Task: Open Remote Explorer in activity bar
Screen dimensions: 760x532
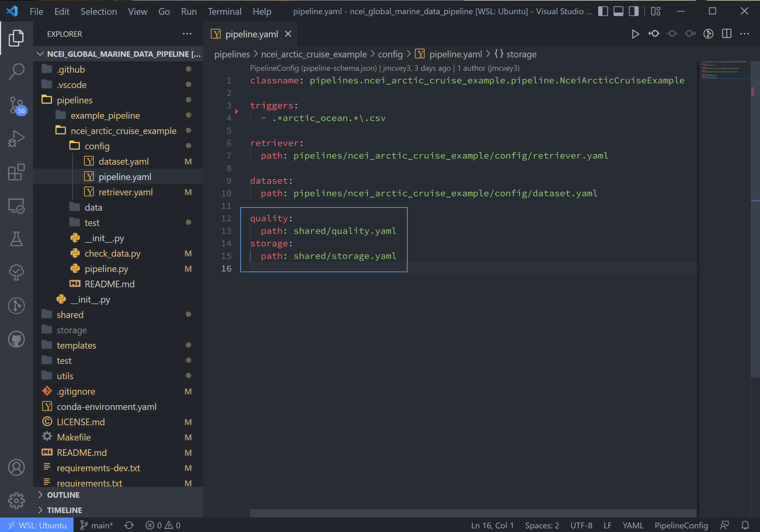Action: pos(16,206)
